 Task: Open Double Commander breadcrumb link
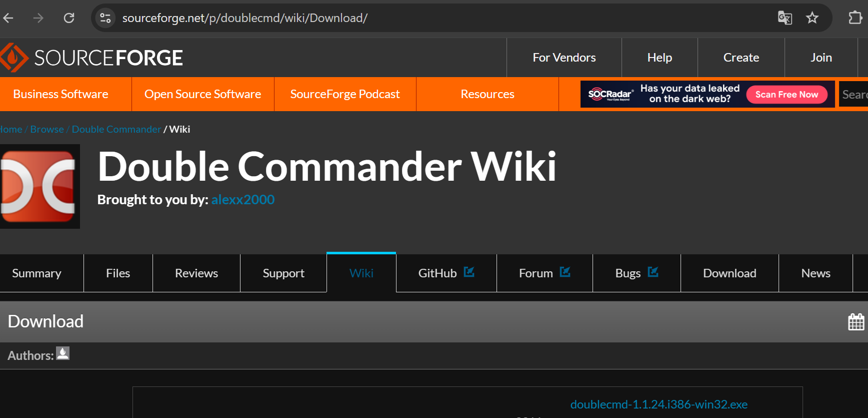click(116, 129)
